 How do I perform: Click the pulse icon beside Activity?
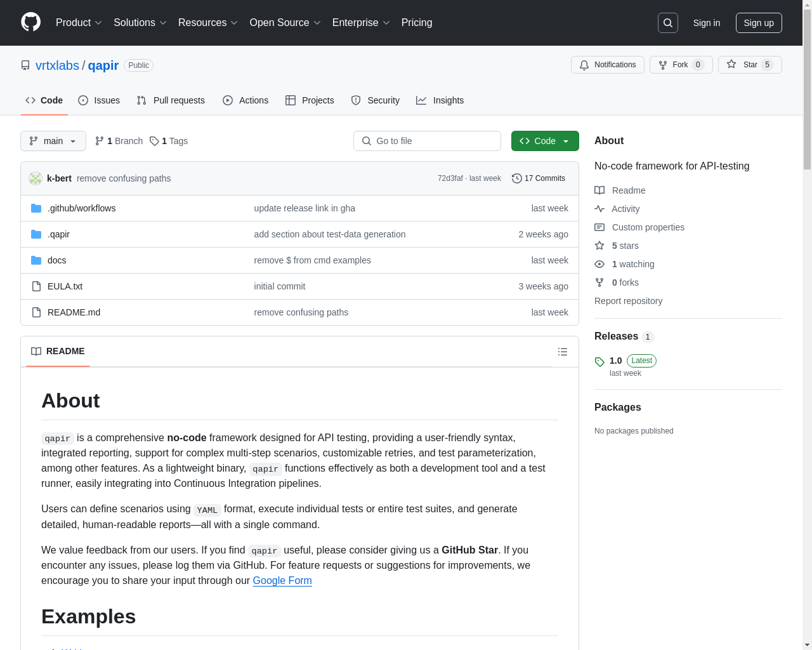(599, 209)
